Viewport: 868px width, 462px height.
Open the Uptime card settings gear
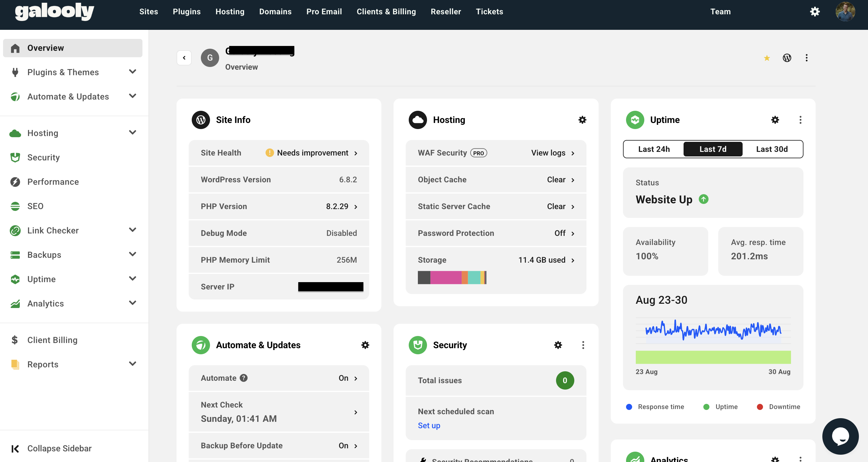coord(775,120)
